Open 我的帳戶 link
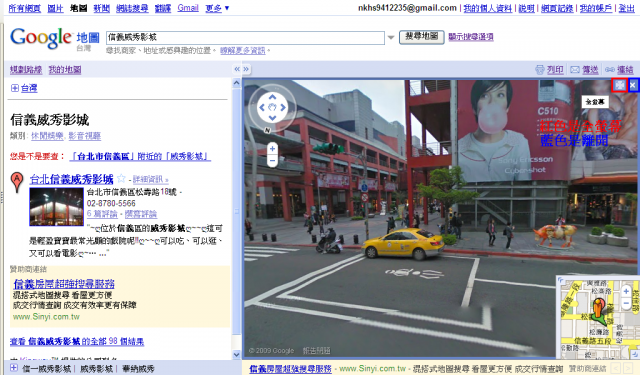 click(596, 8)
